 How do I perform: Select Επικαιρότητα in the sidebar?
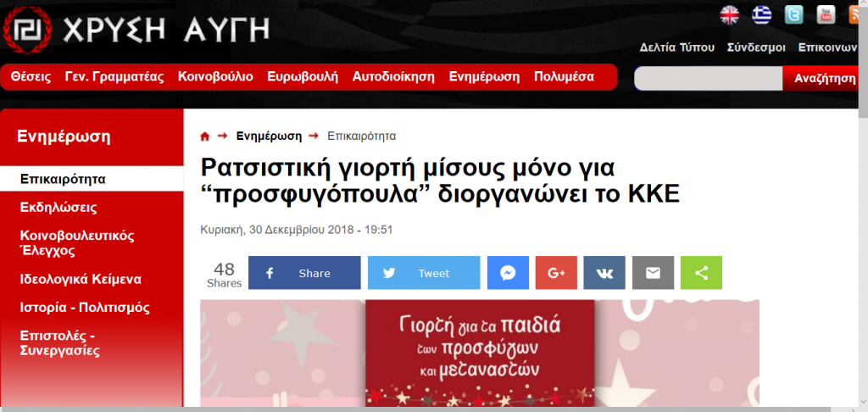(92, 179)
